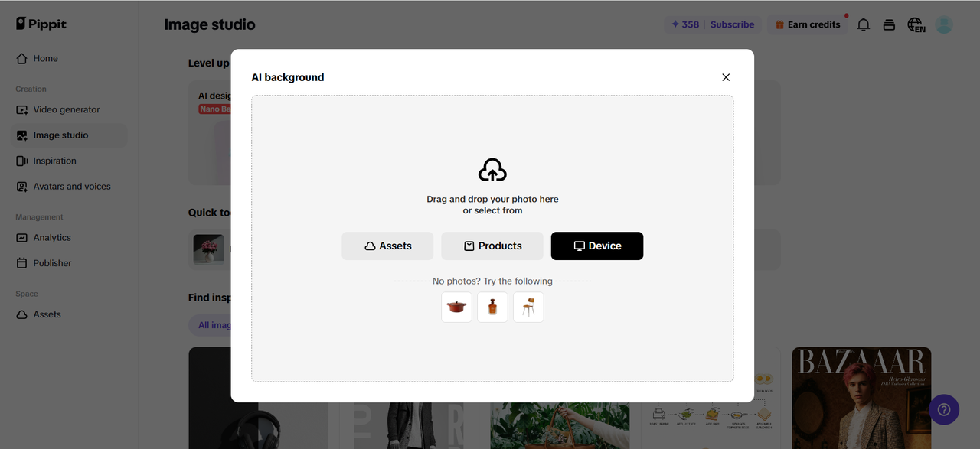Open the language globe selector
This screenshot has height=449, width=980.
pyautogui.click(x=916, y=24)
